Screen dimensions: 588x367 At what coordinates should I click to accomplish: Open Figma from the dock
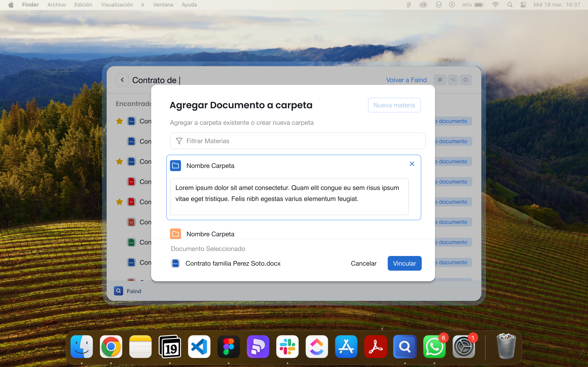coord(228,347)
